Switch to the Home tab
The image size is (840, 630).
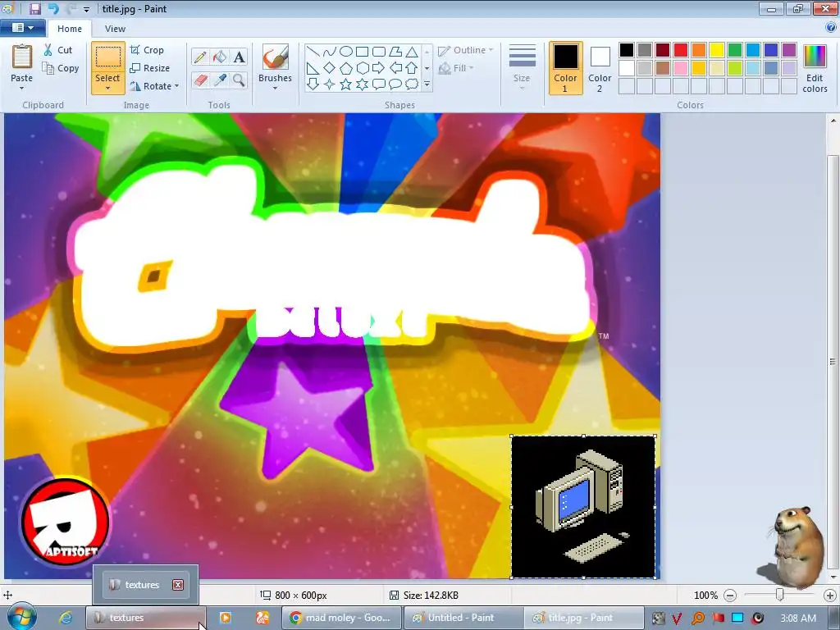tap(70, 29)
